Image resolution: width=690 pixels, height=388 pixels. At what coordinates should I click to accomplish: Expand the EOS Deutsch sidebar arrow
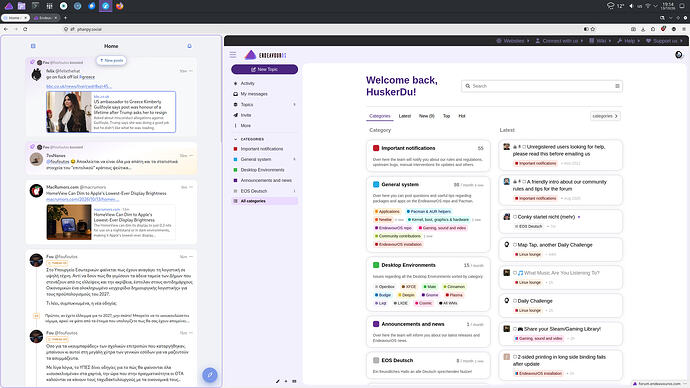pos(294,191)
